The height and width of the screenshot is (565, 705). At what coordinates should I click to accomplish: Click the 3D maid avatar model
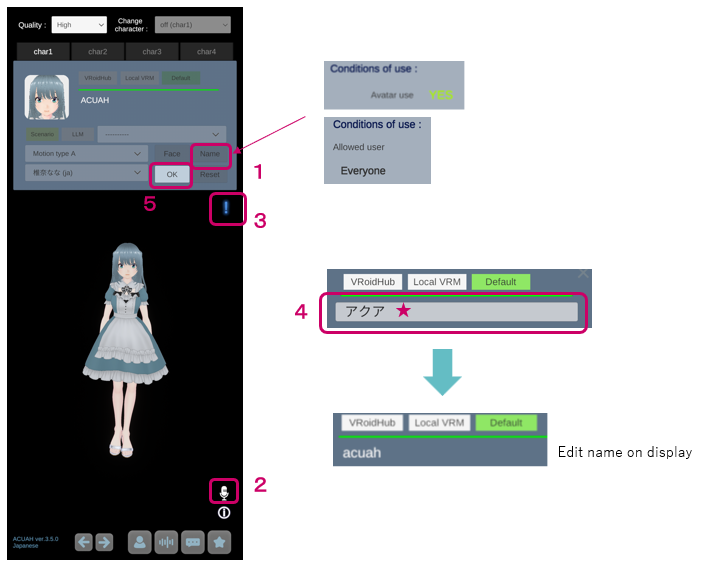(126, 351)
